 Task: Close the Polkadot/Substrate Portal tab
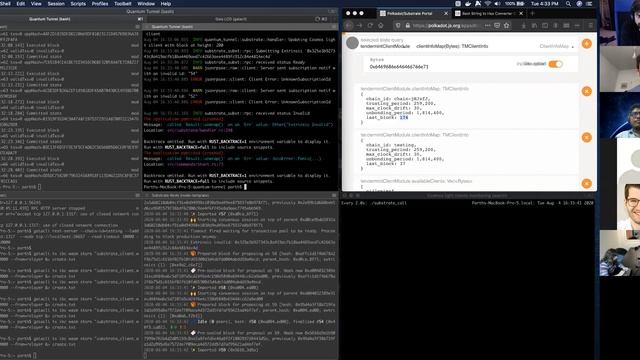[446, 13]
